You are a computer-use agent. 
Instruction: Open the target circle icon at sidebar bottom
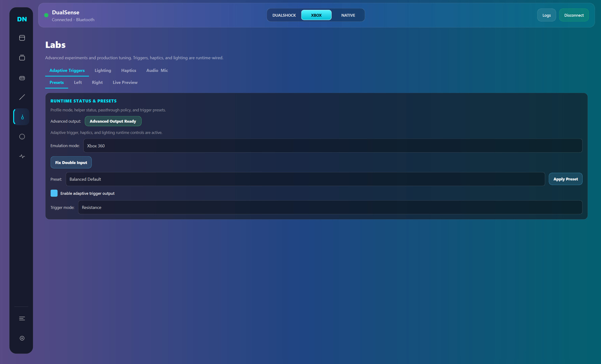pyautogui.click(x=22, y=338)
